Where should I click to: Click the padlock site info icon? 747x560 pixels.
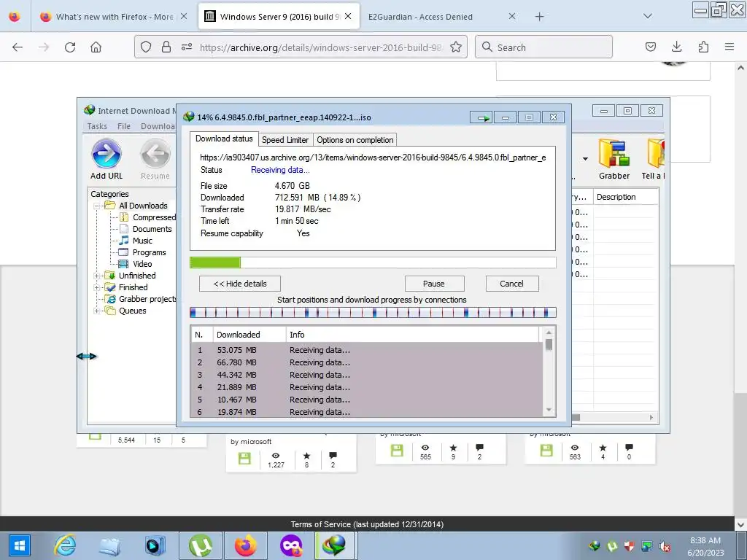(x=166, y=47)
